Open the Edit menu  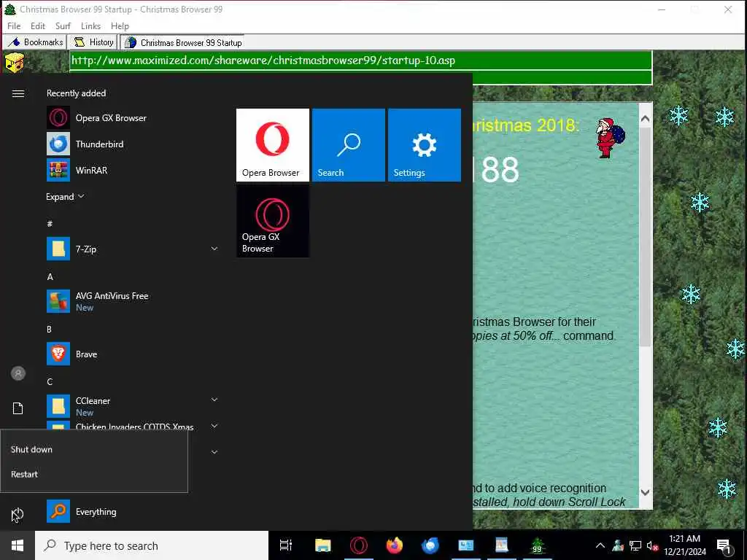coord(38,26)
